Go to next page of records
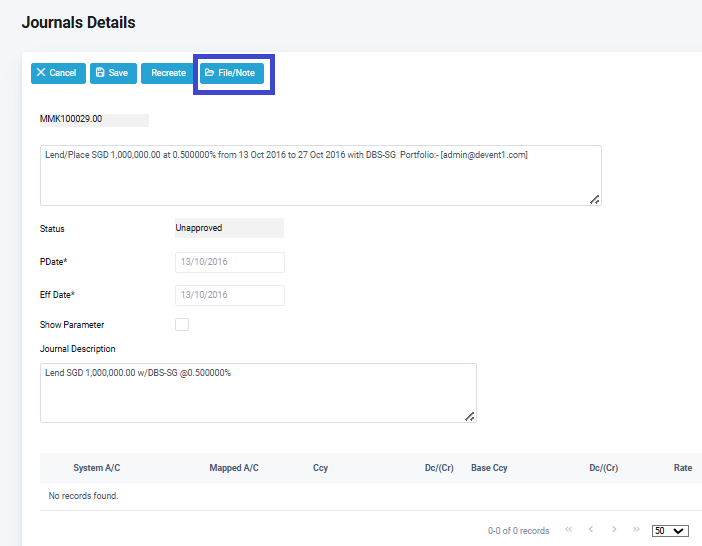Viewport: 702px width, 546px height. point(614,529)
